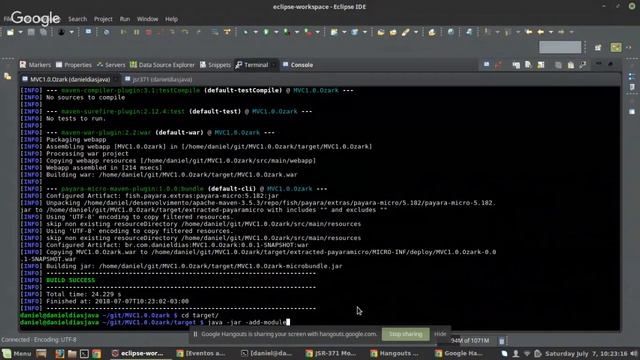Switch to the Properties tab
The width and height of the screenshot is (640, 360).
coord(74,65)
